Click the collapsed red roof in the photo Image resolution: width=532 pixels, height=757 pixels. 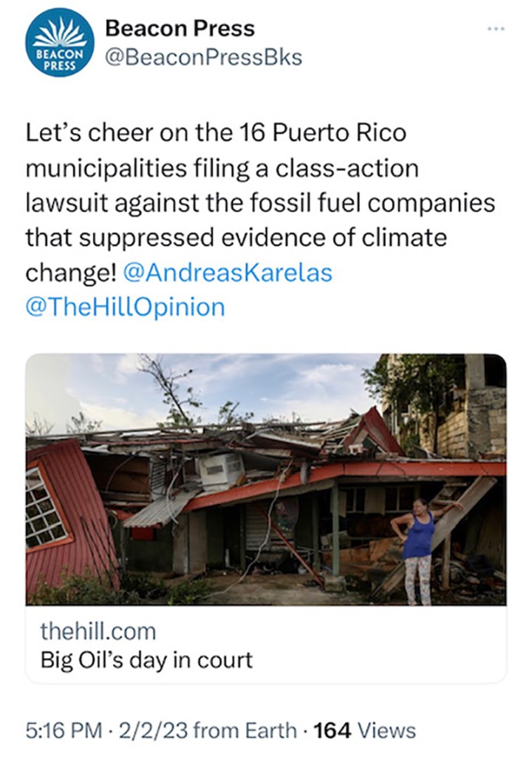(66, 510)
